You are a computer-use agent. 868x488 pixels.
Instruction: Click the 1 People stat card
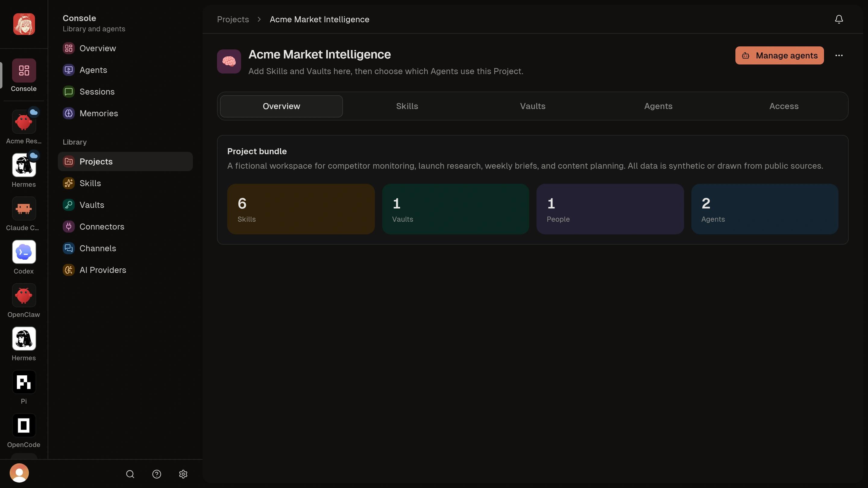[x=610, y=209]
